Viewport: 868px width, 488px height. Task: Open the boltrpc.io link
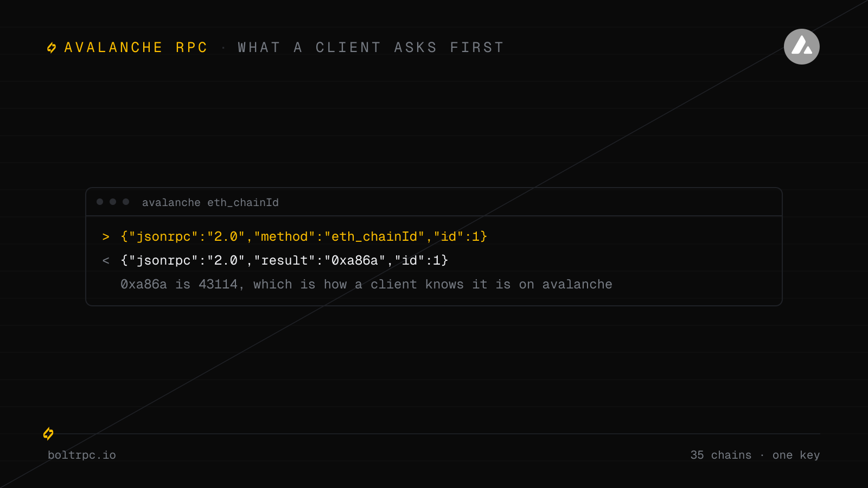click(82, 455)
